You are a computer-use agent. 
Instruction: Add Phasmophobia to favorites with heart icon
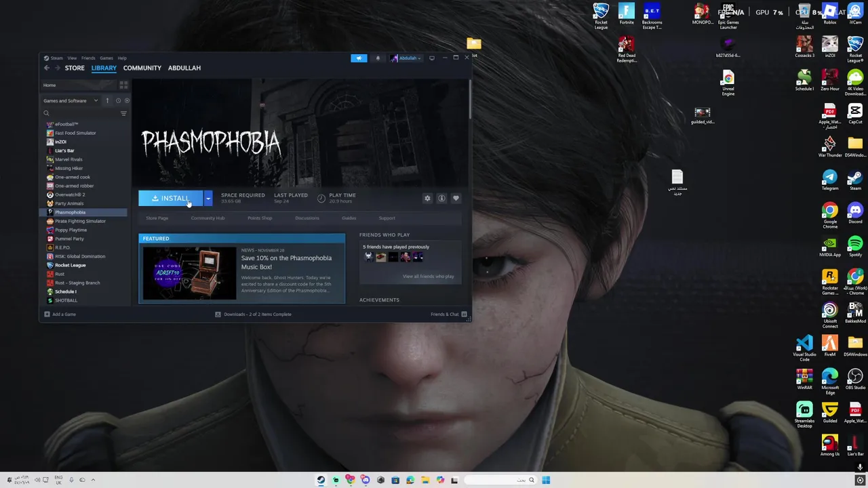click(456, 198)
